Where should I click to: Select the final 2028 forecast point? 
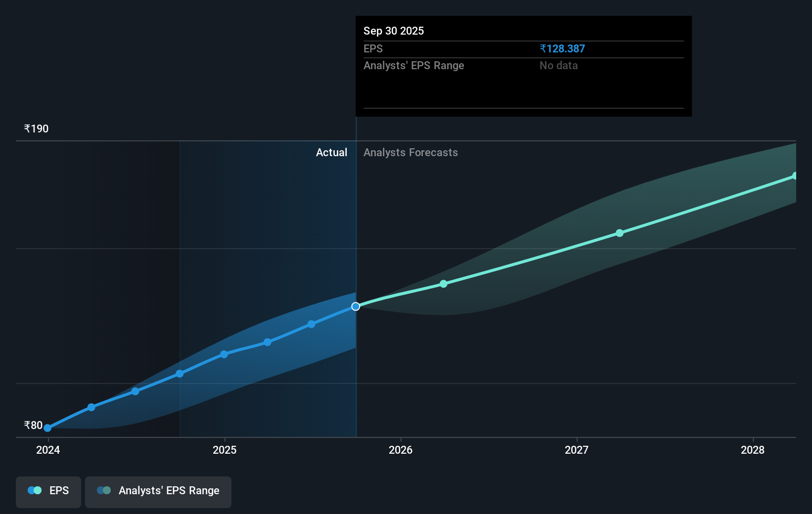(795, 176)
